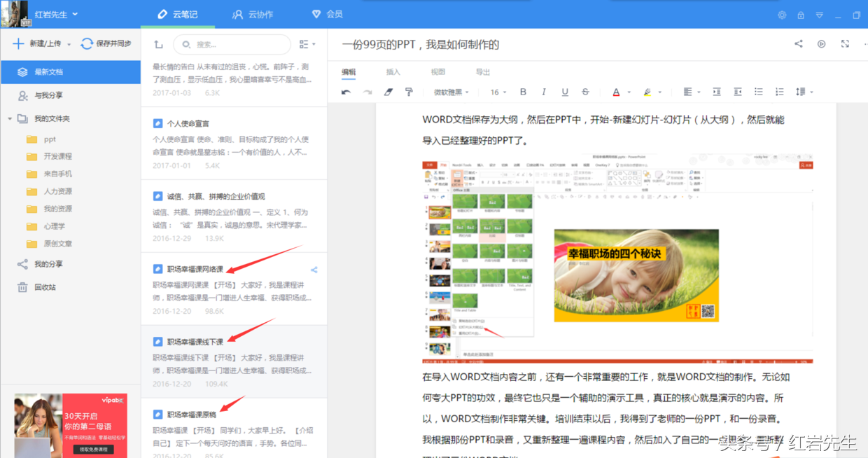This screenshot has height=458, width=868.
Task: Open the 职场幸福课网络课 note
Action: 234,289
